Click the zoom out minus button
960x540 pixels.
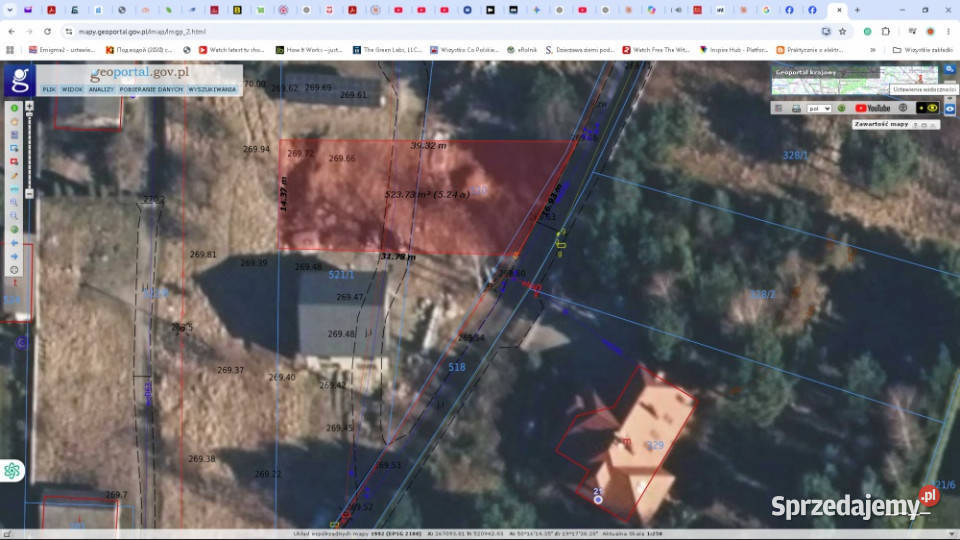[x=29, y=193]
